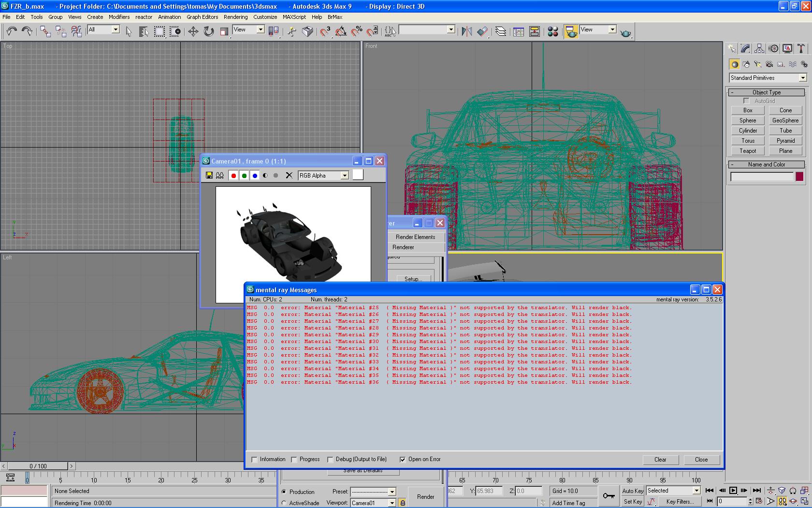The image size is (812, 508).
Task: Save the rendered image bitmap
Action: coord(209,176)
